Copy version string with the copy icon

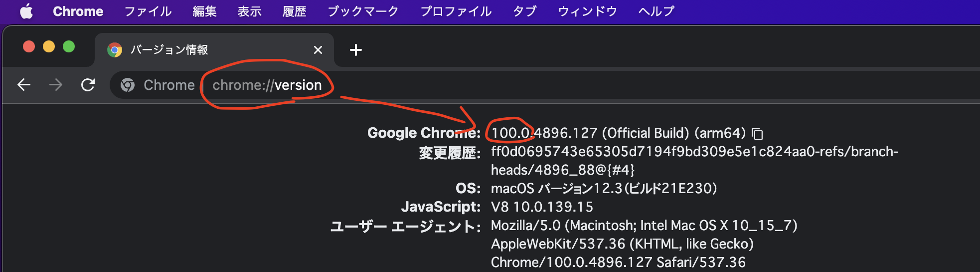(x=757, y=134)
